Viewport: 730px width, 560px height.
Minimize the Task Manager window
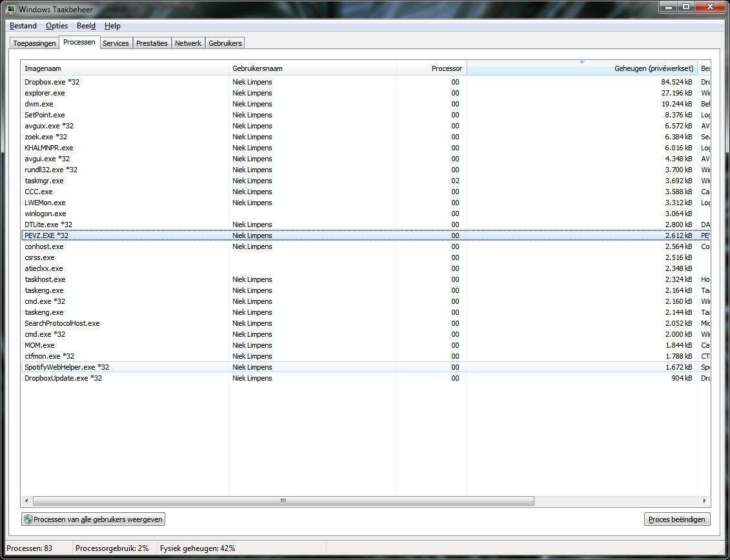point(669,7)
